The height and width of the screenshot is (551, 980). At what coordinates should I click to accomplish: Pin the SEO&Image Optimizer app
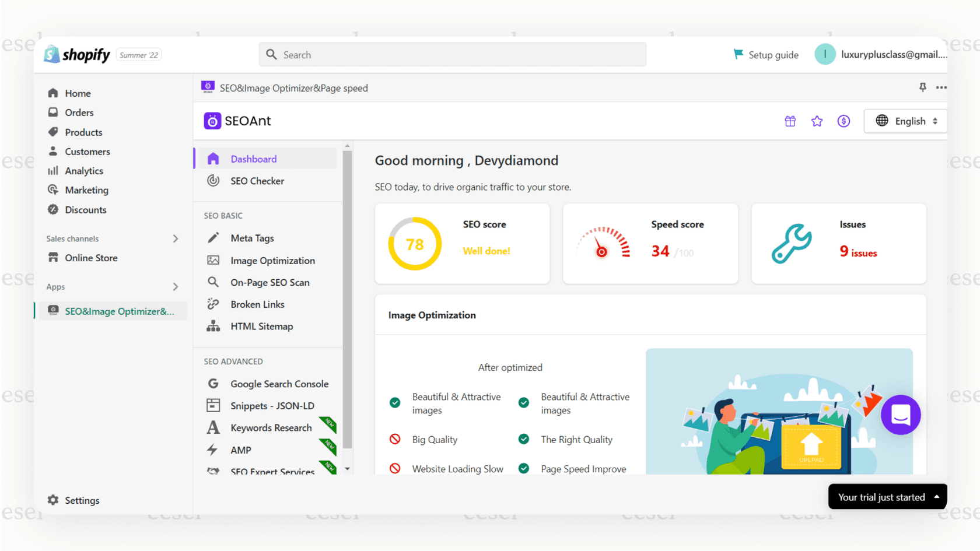tap(922, 87)
